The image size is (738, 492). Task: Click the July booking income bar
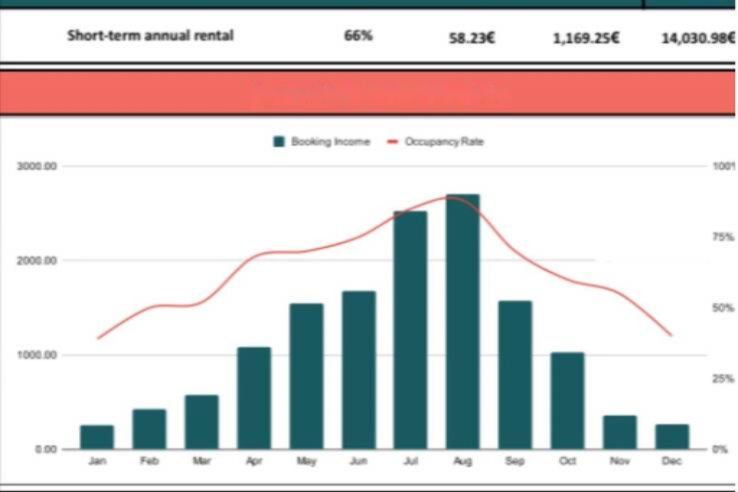coord(410,330)
